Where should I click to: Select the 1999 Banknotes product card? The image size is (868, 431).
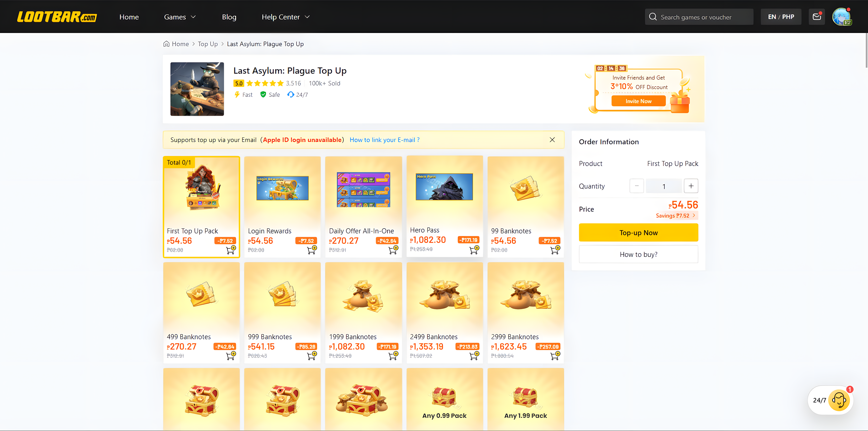[364, 313]
